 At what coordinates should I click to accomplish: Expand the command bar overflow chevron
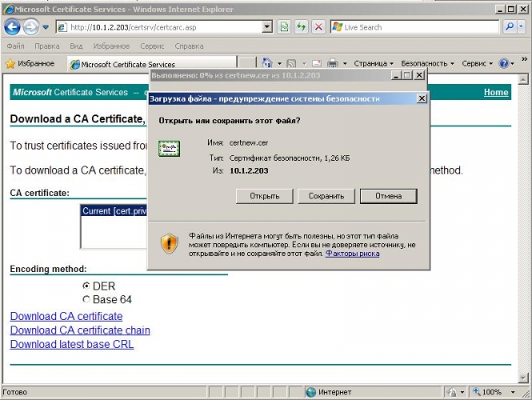coord(524,59)
